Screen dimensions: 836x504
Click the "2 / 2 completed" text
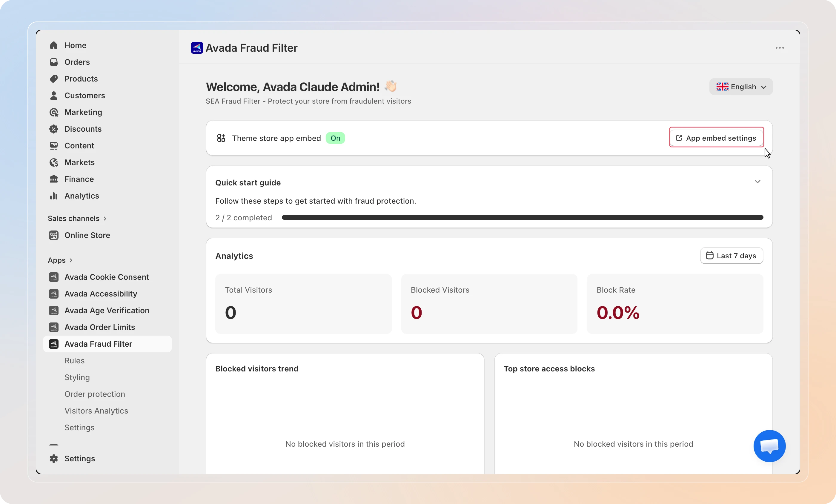244,218
